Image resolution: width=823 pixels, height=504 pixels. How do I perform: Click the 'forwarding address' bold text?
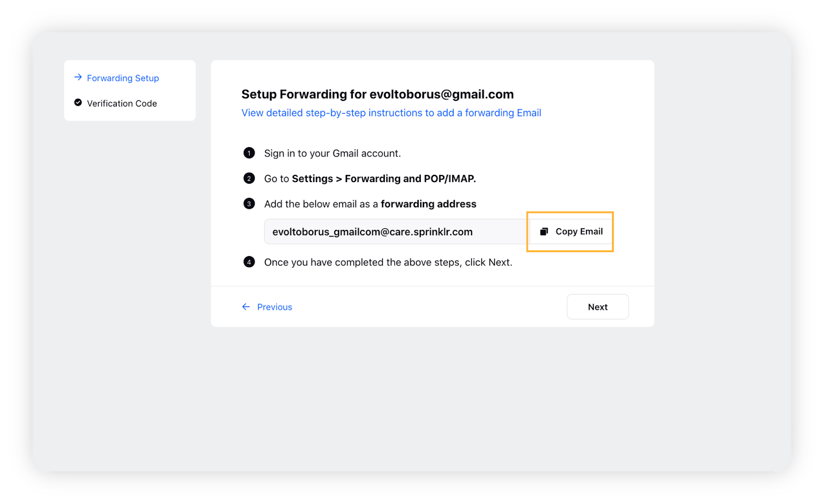point(428,204)
